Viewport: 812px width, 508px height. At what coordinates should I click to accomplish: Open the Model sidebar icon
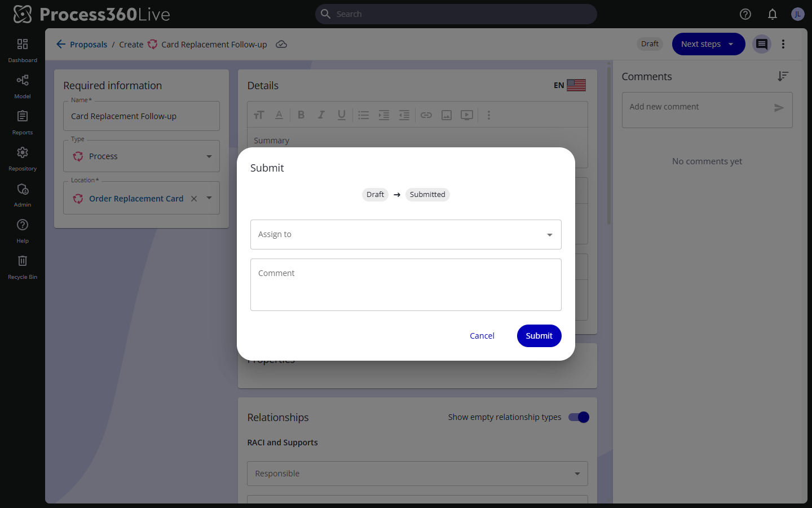pos(23,86)
